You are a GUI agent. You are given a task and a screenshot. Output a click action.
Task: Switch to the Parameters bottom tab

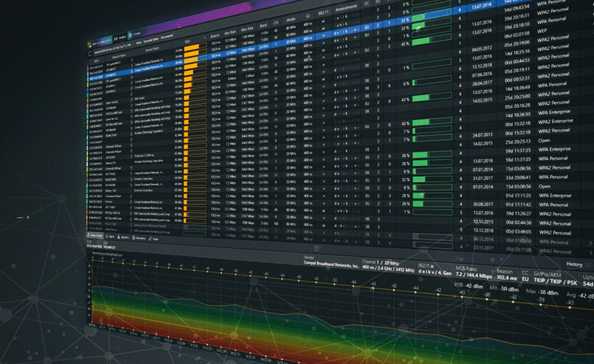pos(139,238)
